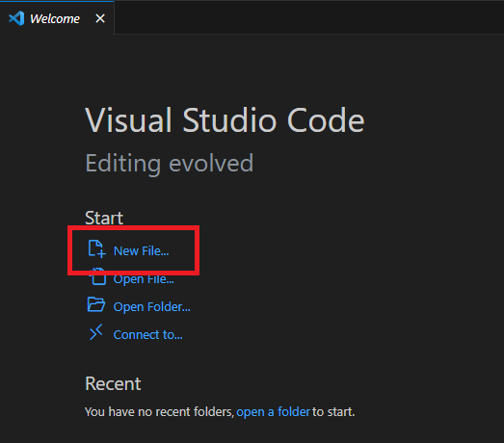The image size is (504, 443).
Task: Click the Open File document icon
Action: pyautogui.click(x=97, y=276)
